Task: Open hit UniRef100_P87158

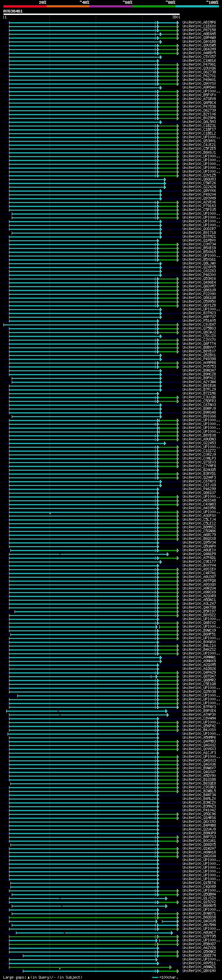Action: point(199,30)
